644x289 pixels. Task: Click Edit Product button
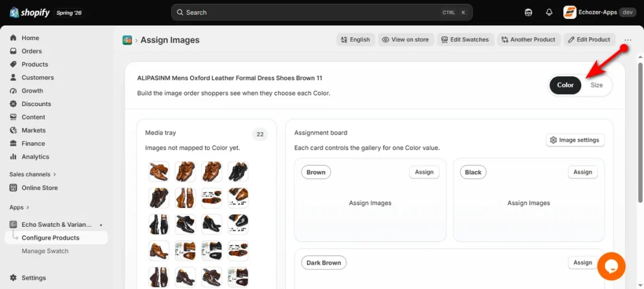[x=589, y=40]
